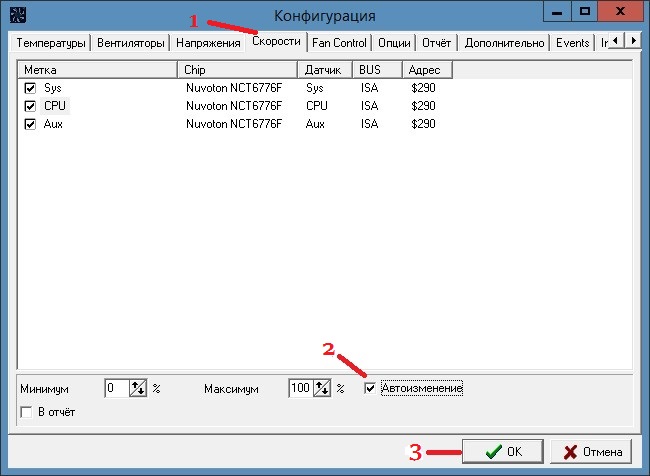
Task: Select the CPU label in list
Action: (x=55, y=106)
